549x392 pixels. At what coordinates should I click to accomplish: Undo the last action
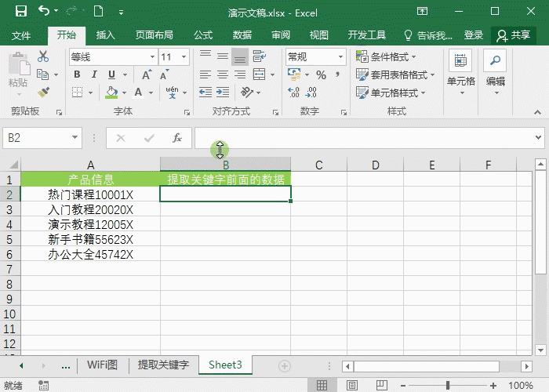(44, 11)
